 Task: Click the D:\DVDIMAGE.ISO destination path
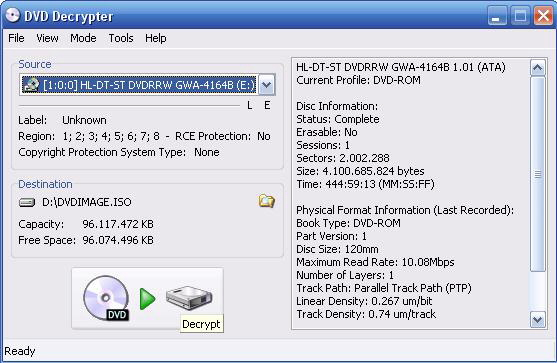[87, 202]
